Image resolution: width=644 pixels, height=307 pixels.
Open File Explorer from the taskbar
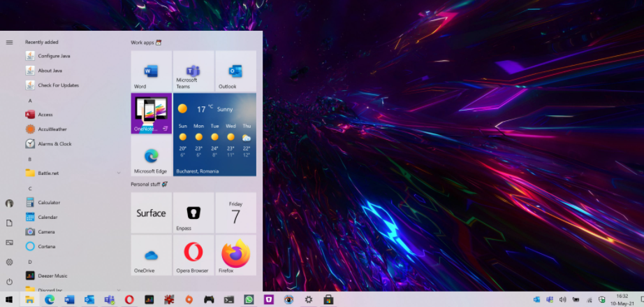pyautogui.click(x=29, y=299)
